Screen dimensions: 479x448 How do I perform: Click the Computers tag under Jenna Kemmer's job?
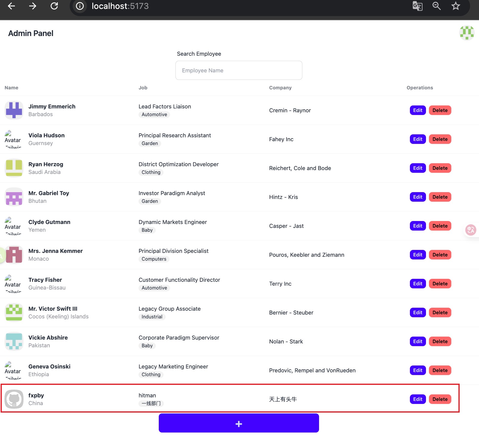point(154,259)
